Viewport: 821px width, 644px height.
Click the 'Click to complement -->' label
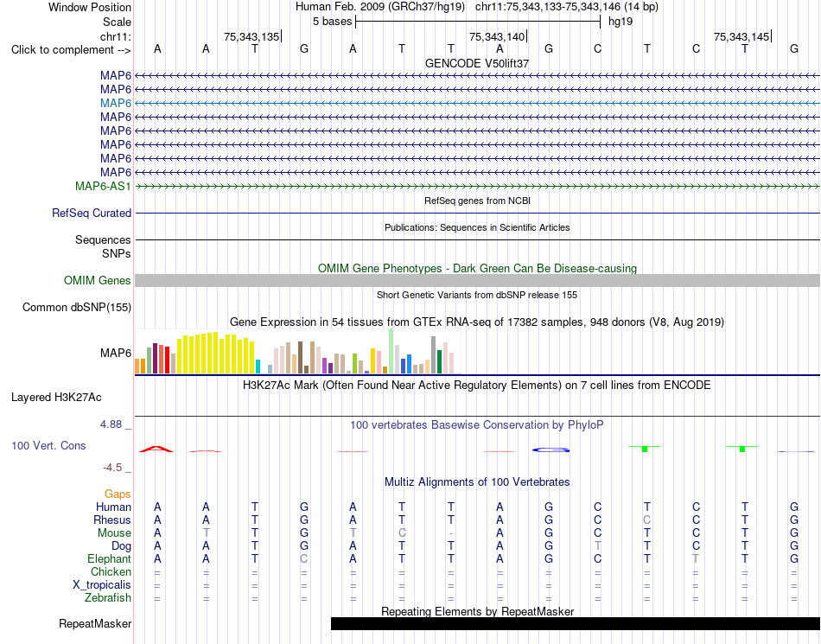(71, 50)
